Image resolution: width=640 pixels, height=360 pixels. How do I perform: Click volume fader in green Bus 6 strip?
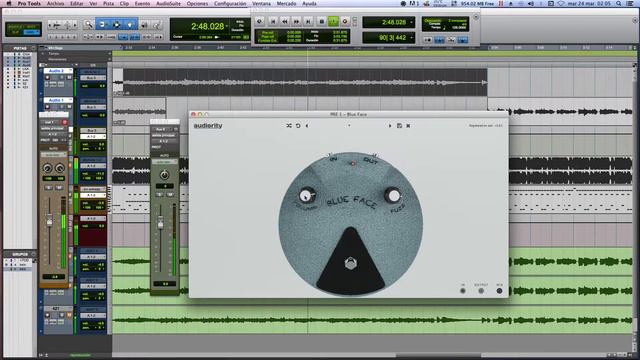[x=160, y=223]
